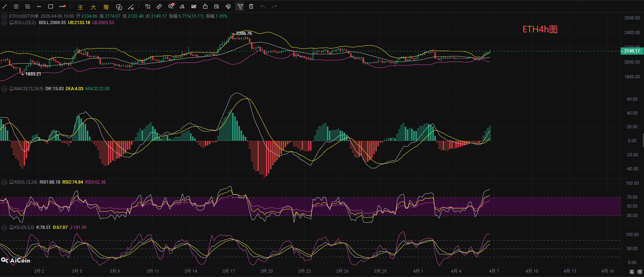Collapse the MACD(12,26,9) indicator panel
Screen dimensions: 644x277
(x=4, y=89)
